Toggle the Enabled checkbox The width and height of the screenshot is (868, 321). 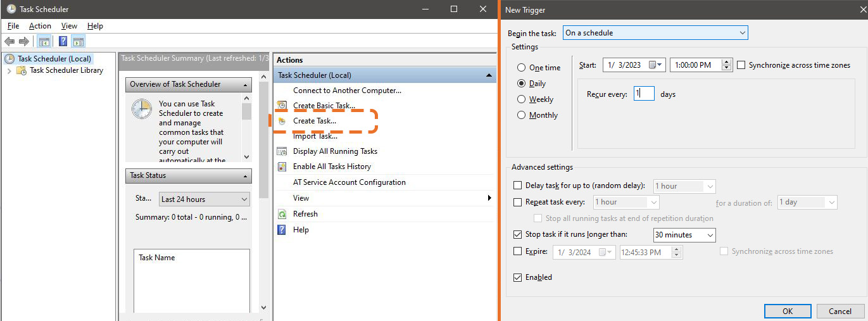(518, 277)
